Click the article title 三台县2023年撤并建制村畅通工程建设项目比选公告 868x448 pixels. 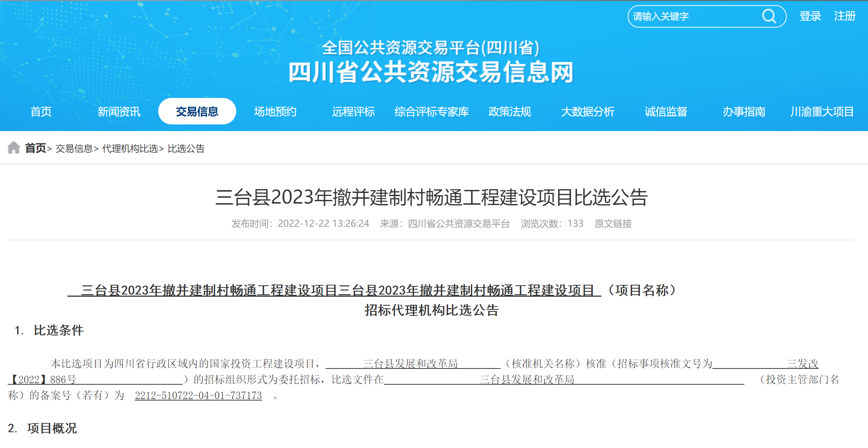(431, 197)
